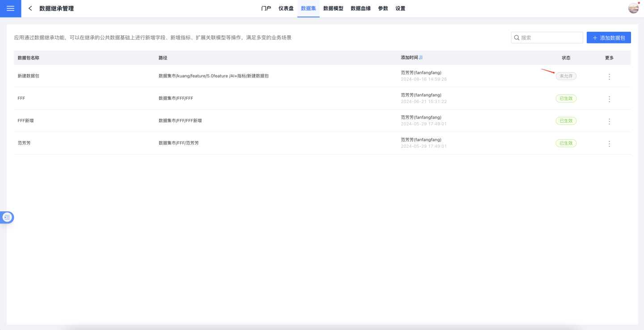
Task: Open more options for FFF新增 row
Action: pos(609,121)
